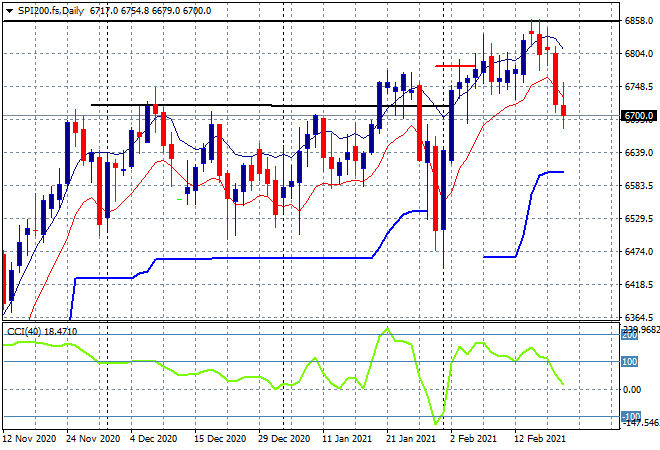Viewport: 660px width, 450px height.
Task: Click the 4 Dec 2020 date label
Action: point(154,439)
